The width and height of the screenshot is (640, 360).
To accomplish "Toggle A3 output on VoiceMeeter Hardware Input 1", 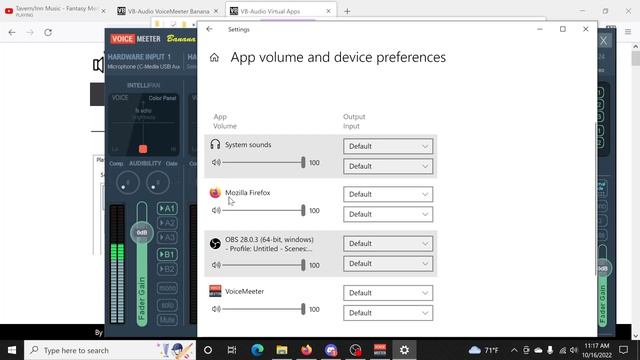I will 167,237.
